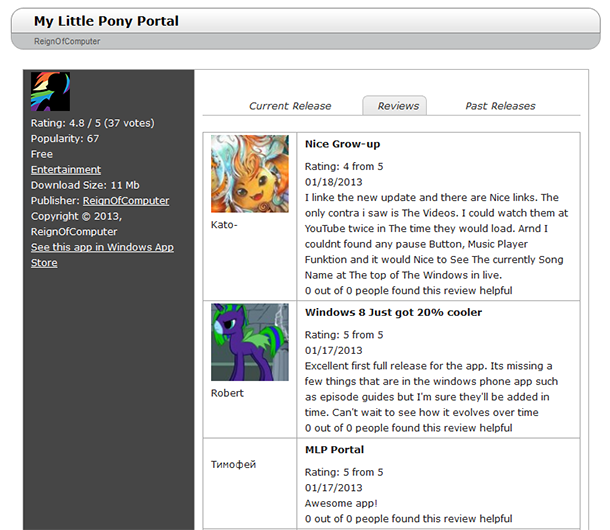Click the rainbow pony app icon
The height and width of the screenshot is (530, 610).
pos(51,91)
